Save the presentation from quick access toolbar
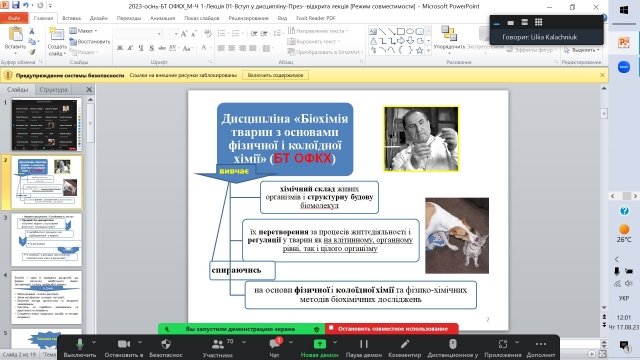Viewport: 640px width, 360px height. [x=16, y=5]
